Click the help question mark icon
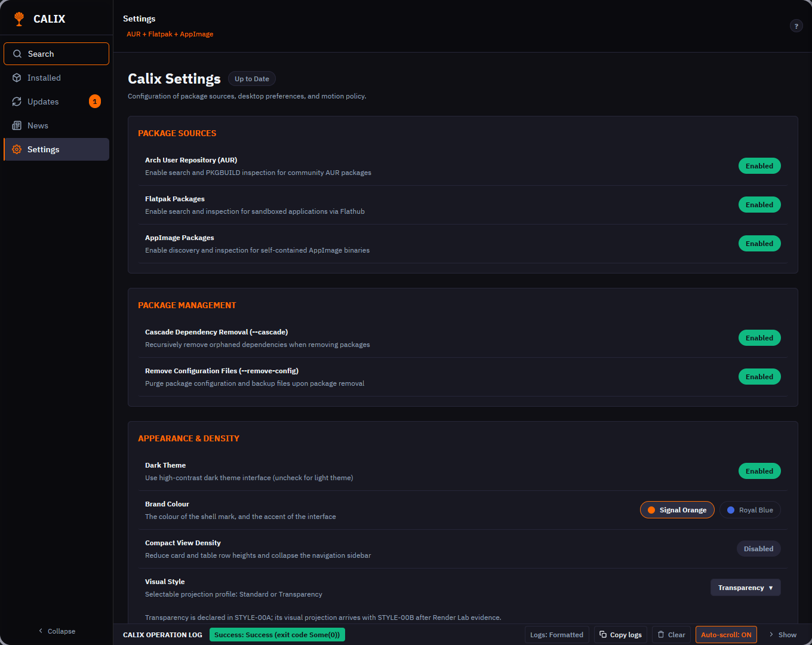Screen dimensions: 812x645 pos(796,26)
